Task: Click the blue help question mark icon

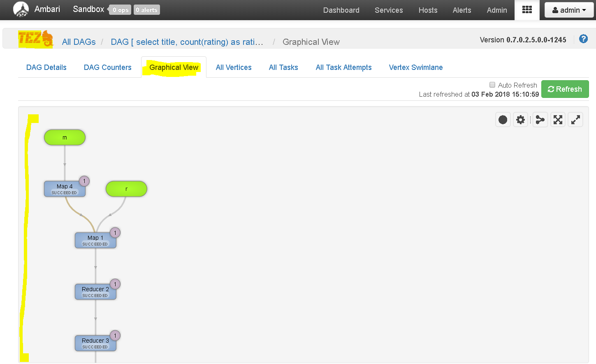Action: click(x=583, y=39)
